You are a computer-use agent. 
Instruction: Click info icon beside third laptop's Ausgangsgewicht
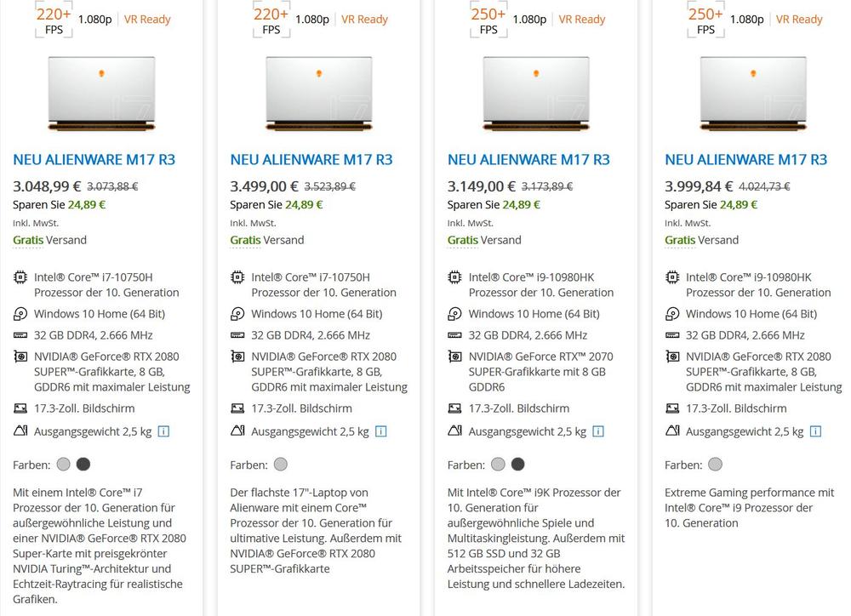point(598,431)
